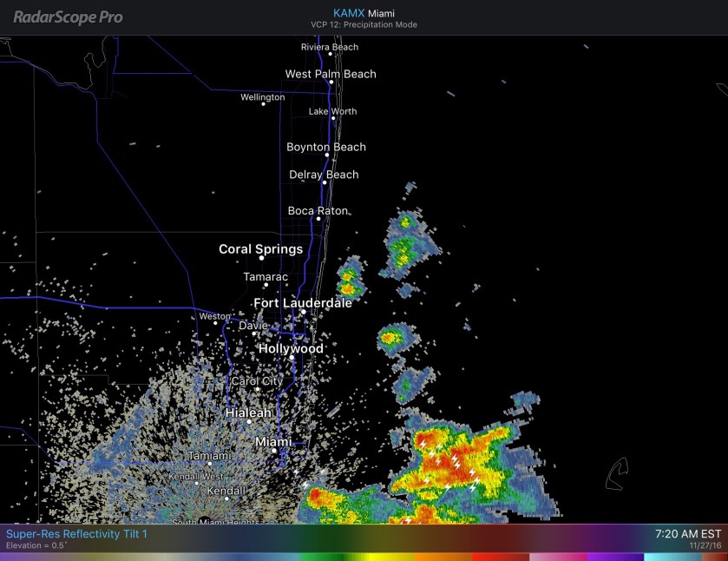728x561 pixels.
Task: Tap the Hialeah city marker dot
Action: [249, 422]
